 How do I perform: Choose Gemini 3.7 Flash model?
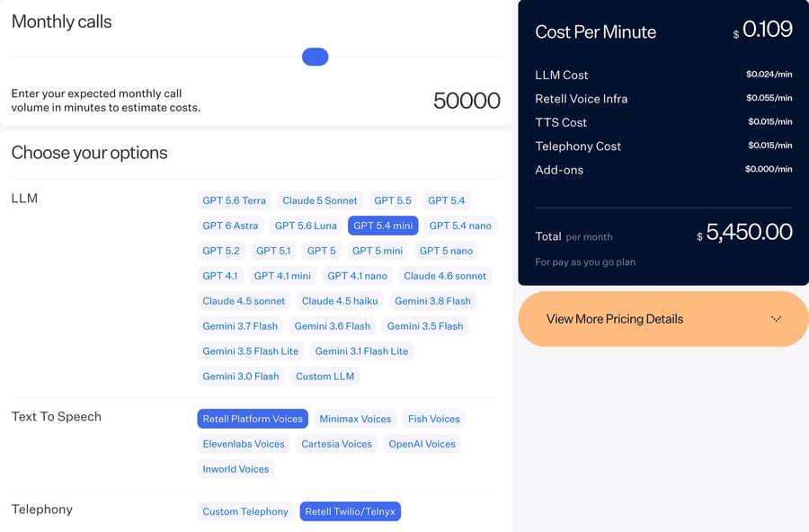240,326
